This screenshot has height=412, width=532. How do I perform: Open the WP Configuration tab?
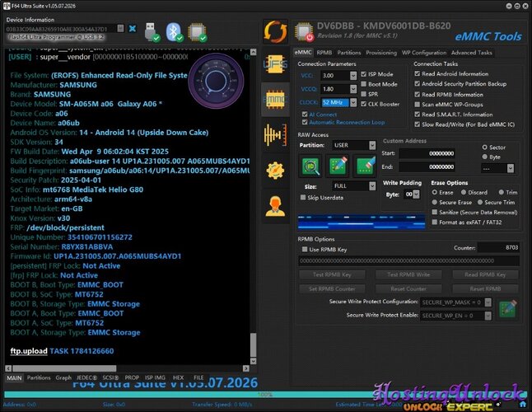click(424, 53)
